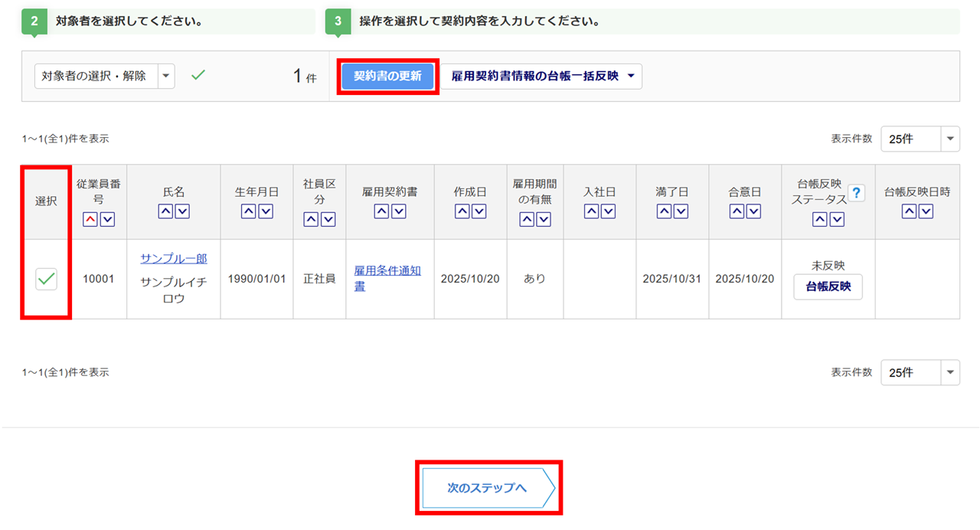Open サンプル一郎 employee link
This screenshot has width=980, height=530.
(x=174, y=259)
